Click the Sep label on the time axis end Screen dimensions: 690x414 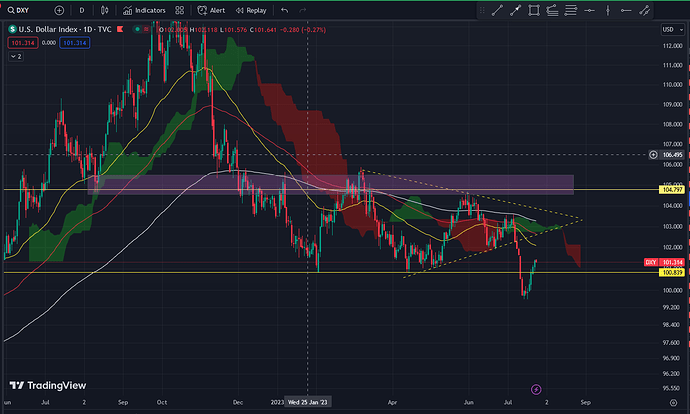coord(585,403)
